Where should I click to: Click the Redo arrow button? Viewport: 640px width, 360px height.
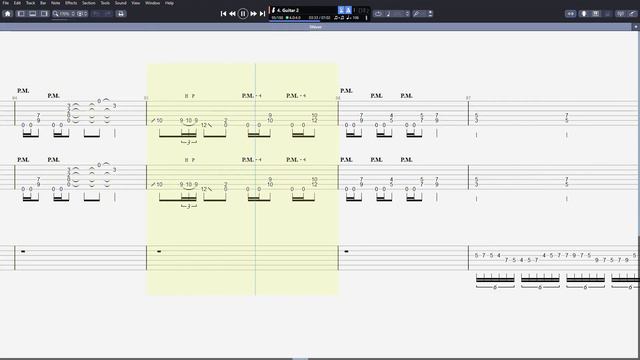point(108,13)
